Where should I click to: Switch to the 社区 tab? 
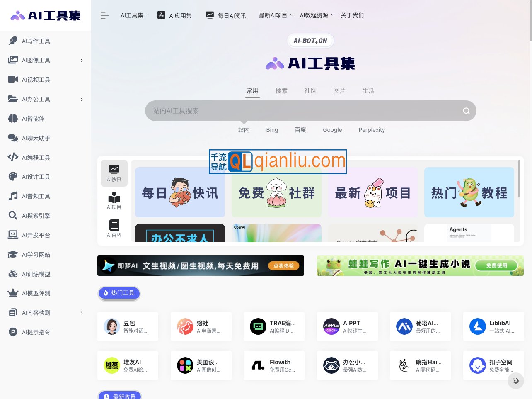(310, 90)
